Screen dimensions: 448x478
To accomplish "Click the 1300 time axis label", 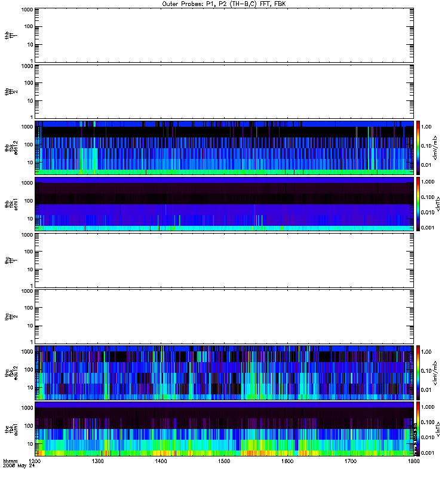I will 98,461.
